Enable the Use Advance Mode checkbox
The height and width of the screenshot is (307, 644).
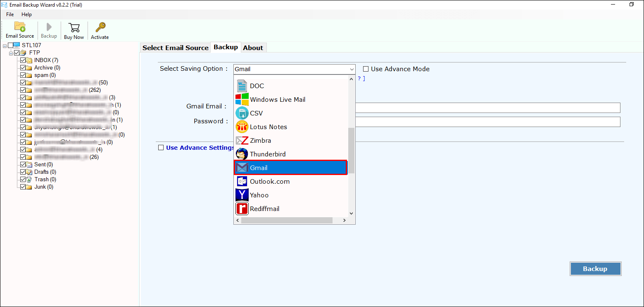tap(366, 69)
